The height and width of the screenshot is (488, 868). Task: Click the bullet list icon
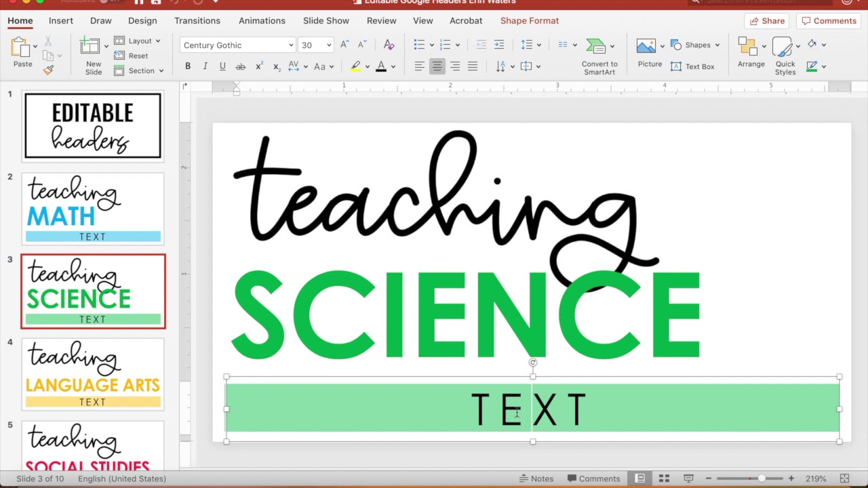419,45
